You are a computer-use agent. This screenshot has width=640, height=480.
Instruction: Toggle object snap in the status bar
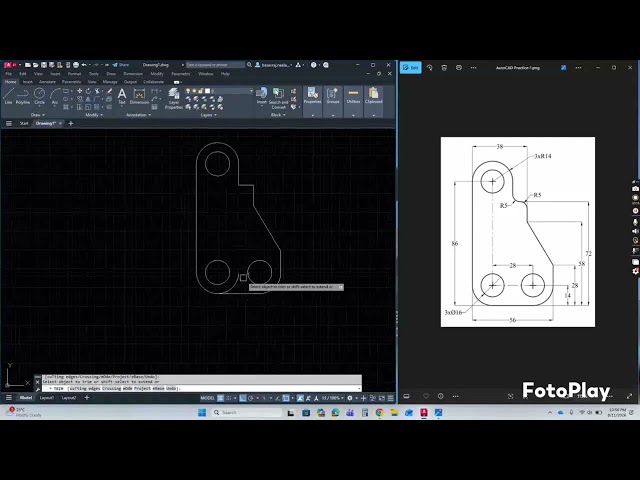click(x=286, y=398)
